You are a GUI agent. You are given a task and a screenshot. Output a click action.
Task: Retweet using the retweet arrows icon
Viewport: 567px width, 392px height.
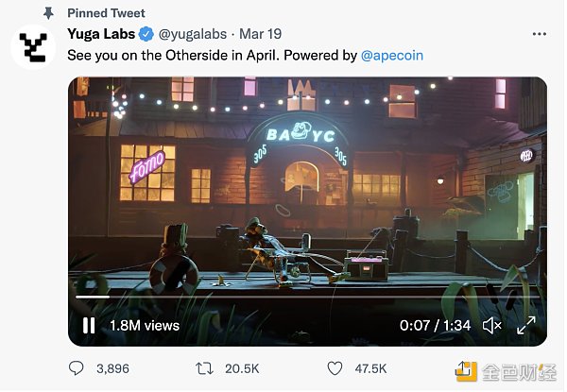[204, 368]
